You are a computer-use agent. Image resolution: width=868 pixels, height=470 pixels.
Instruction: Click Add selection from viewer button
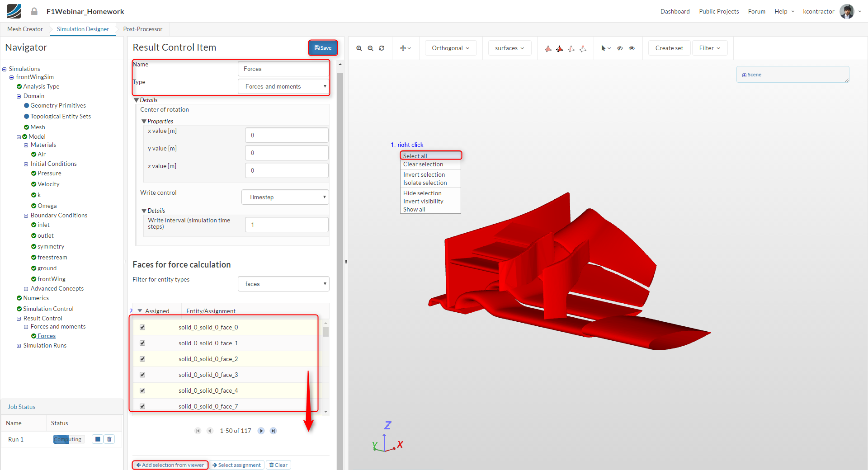pos(170,465)
